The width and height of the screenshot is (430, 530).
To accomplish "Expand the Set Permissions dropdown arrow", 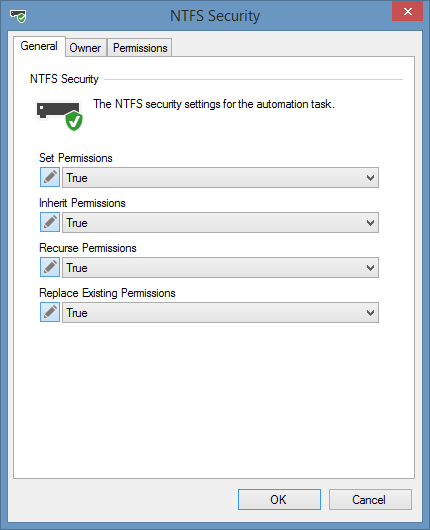I will [x=370, y=177].
